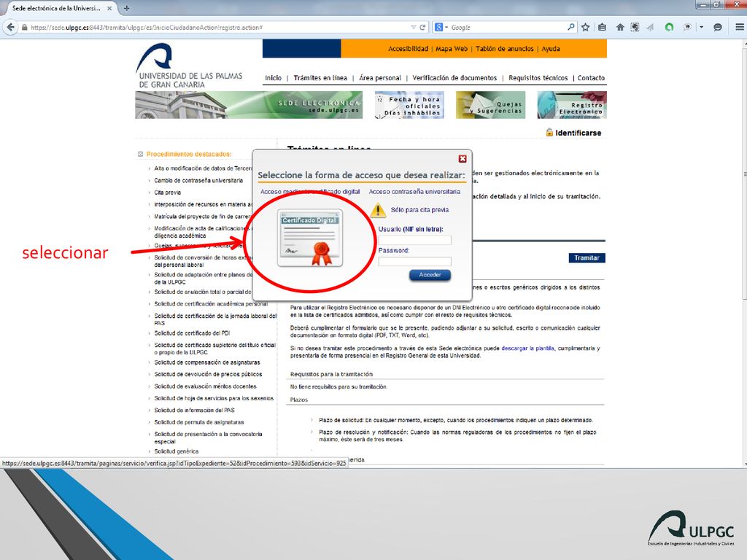Click the ULPGC university logo
The height and width of the screenshot is (560, 747).
click(189, 66)
